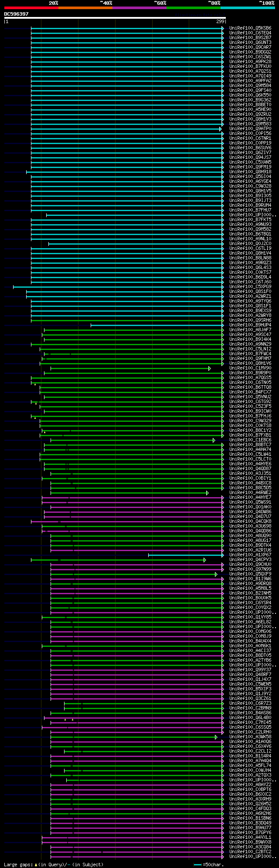Select hit label UniRef100_Q9ATP0
This screenshot has width=279, height=868.
[x=250, y=129]
